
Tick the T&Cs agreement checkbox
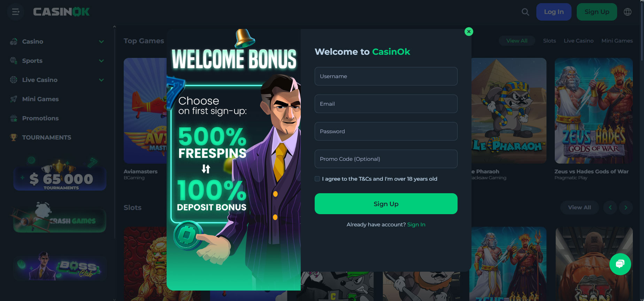[x=317, y=179]
